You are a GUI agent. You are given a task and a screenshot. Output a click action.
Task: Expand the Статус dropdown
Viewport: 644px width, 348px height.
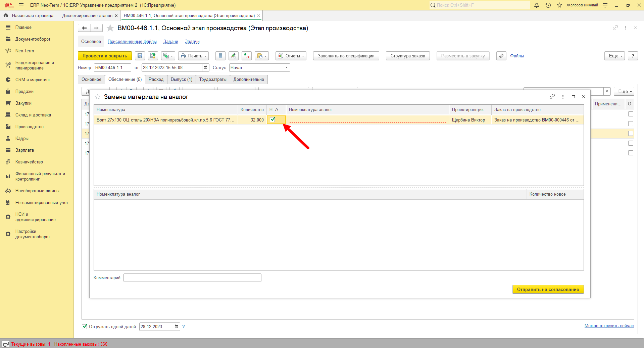[x=286, y=67]
